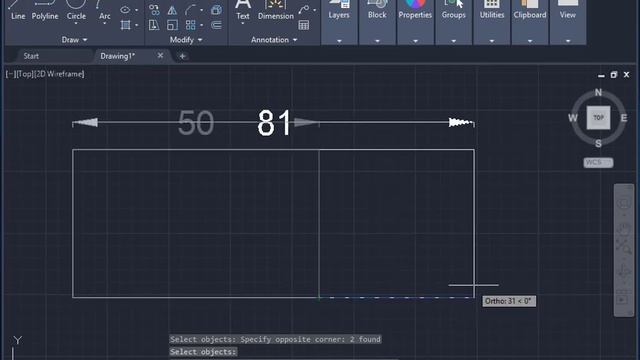The image size is (640, 360).
Task: Switch to the Start tab
Action: tap(31, 56)
